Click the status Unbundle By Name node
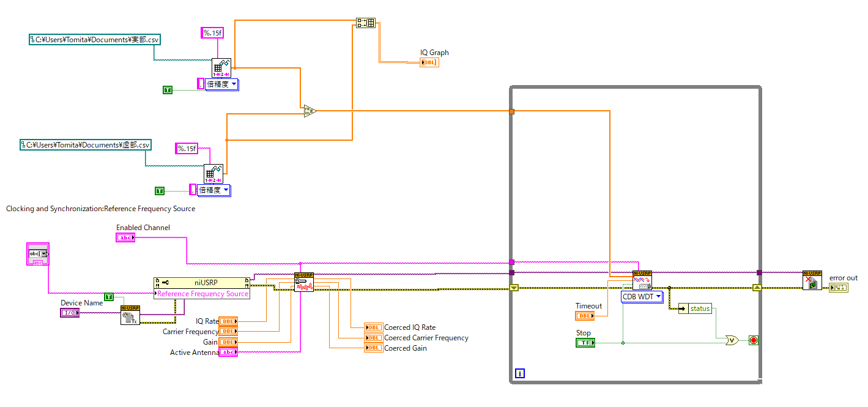The width and height of the screenshot is (868, 407). click(x=695, y=308)
